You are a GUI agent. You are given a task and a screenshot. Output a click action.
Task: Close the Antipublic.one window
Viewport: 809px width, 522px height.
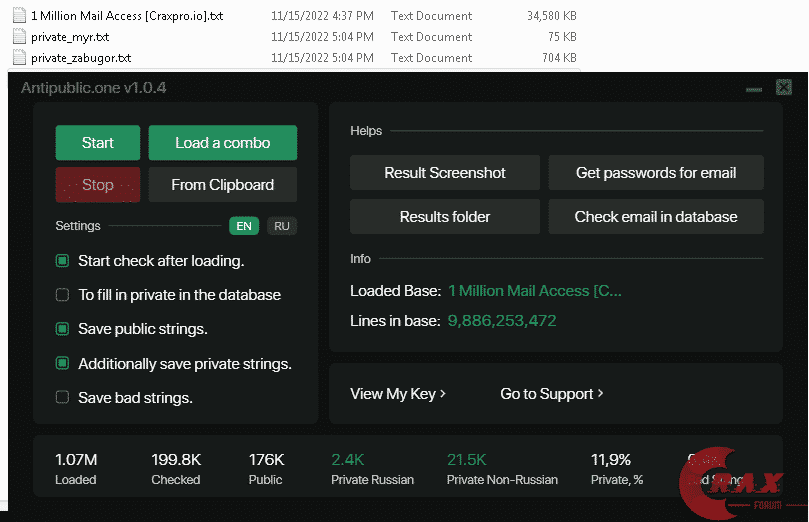pyautogui.click(x=784, y=88)
